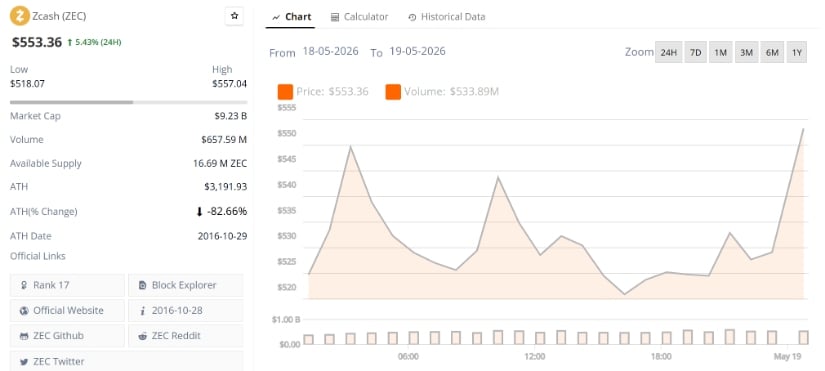Toggle the Price series legend swatch
Viewport: 825px width, 371px height.
(x=285, y=92)
